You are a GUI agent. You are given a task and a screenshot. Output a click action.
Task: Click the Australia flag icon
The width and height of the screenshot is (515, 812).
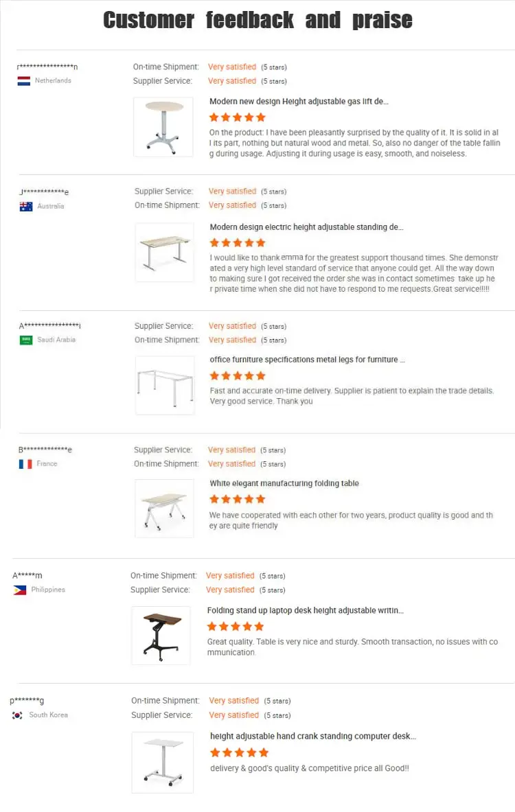click(x=26, y=207)
